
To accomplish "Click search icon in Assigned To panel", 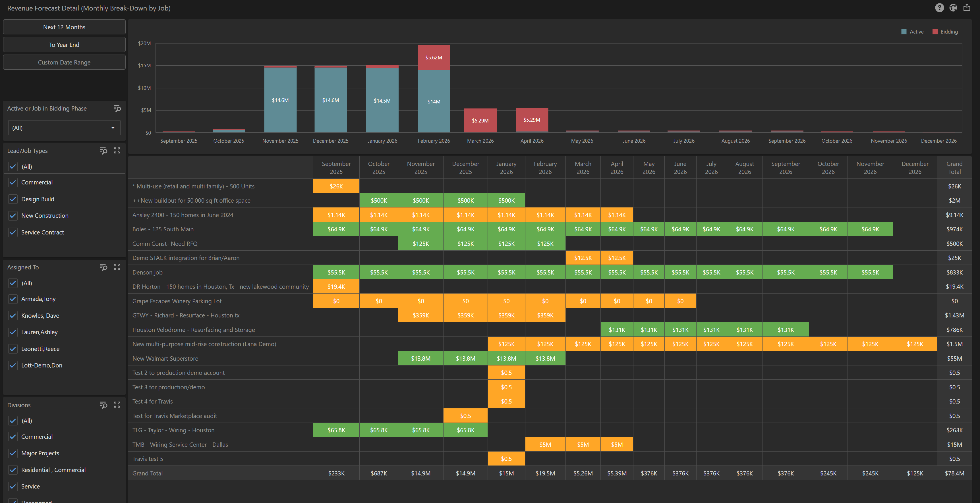I will pos(103,267).
